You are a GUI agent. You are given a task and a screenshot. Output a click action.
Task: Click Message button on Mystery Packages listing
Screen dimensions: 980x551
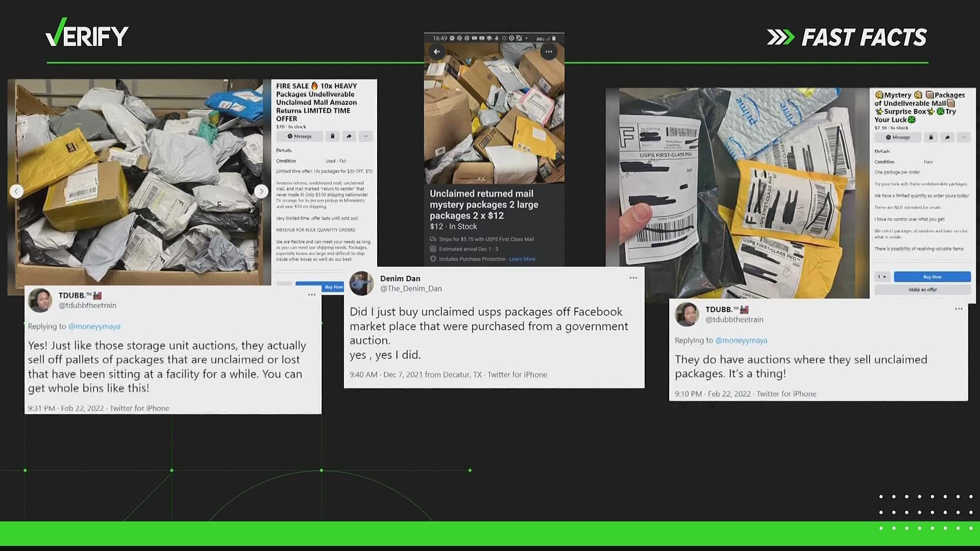(898, 137)
